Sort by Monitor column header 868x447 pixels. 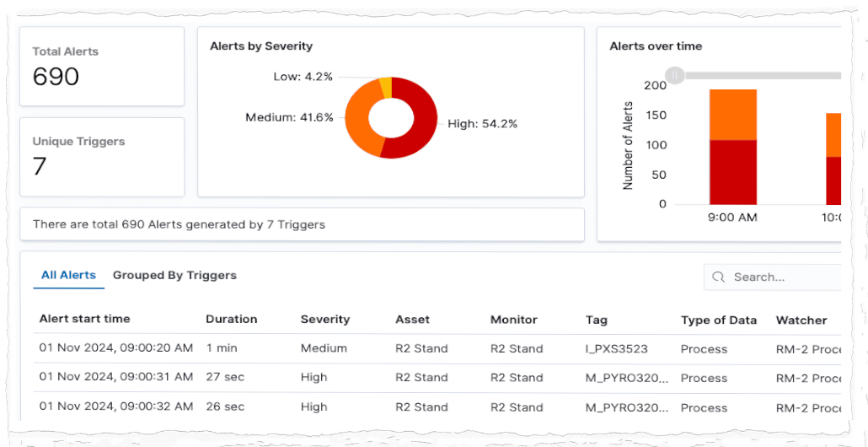point(514,319)
